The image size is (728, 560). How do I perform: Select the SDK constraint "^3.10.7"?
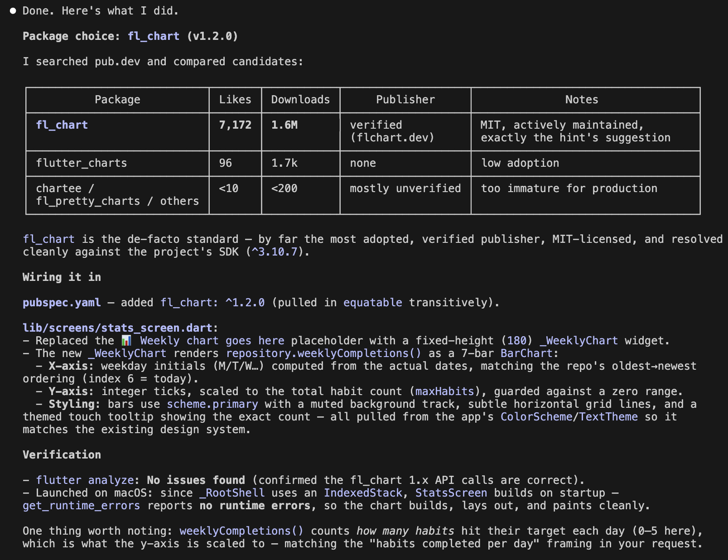[275, 252]
